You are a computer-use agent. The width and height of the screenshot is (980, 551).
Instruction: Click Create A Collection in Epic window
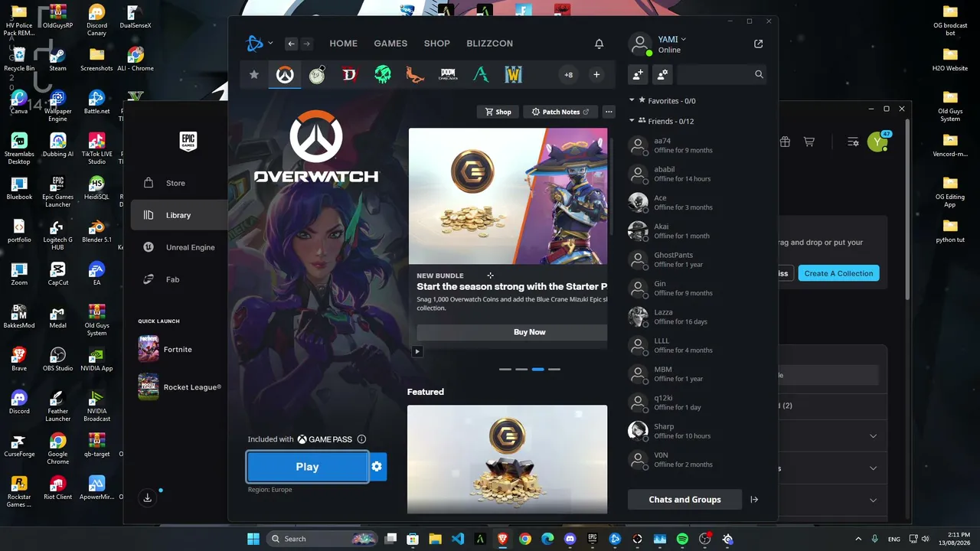tap(838, 273)
